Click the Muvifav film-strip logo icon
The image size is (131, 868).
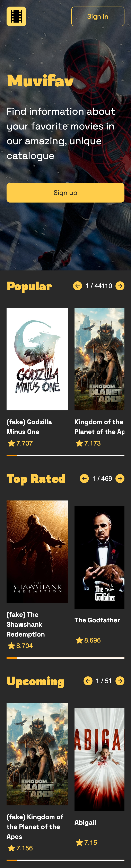pyautogui.click(x=16, y=16)
